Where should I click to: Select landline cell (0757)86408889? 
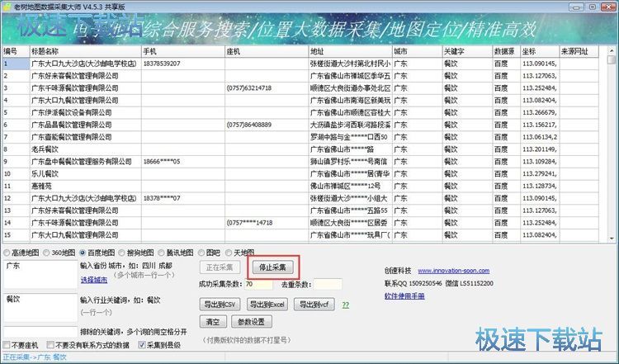coord(267,125)
